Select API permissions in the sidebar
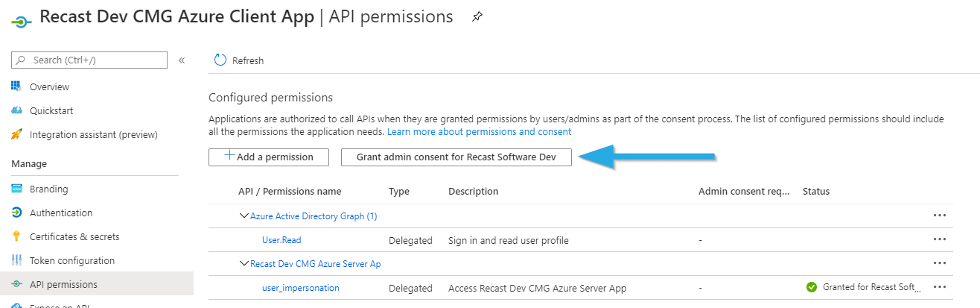 click(63, 284)
